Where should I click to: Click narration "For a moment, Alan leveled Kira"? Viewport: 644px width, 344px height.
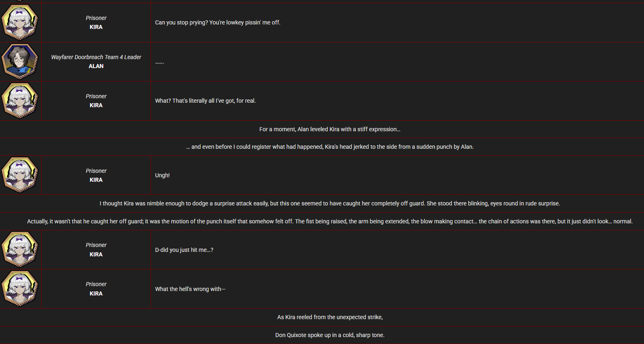click(330, 129)
